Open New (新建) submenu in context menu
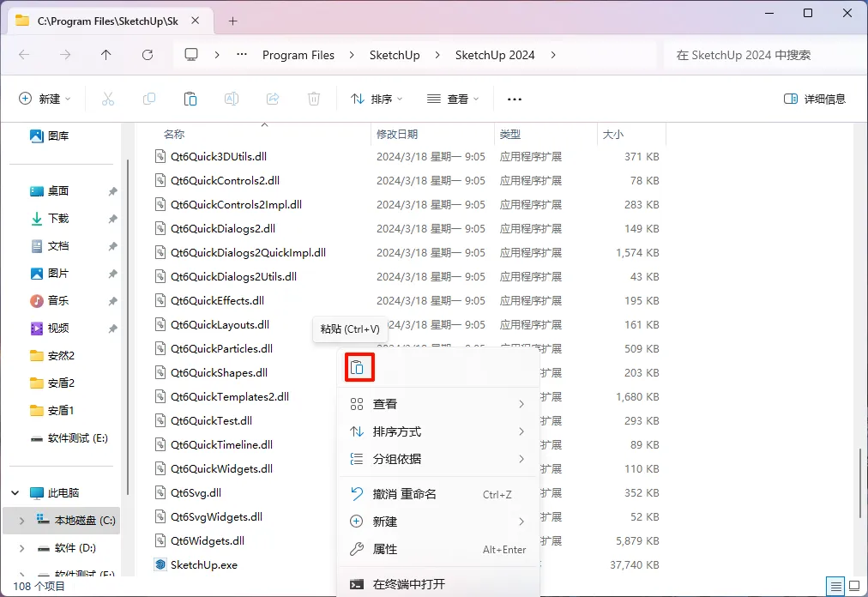 click(438, 522)
